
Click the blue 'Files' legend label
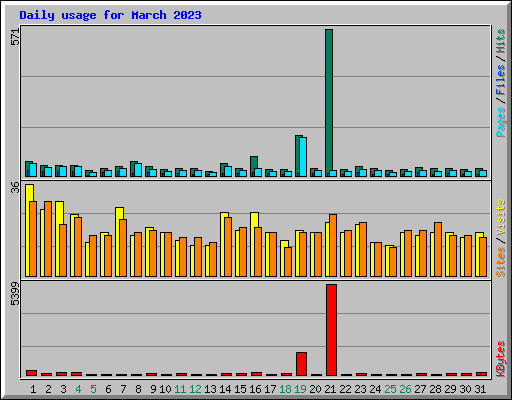click(x=500, y=79)
